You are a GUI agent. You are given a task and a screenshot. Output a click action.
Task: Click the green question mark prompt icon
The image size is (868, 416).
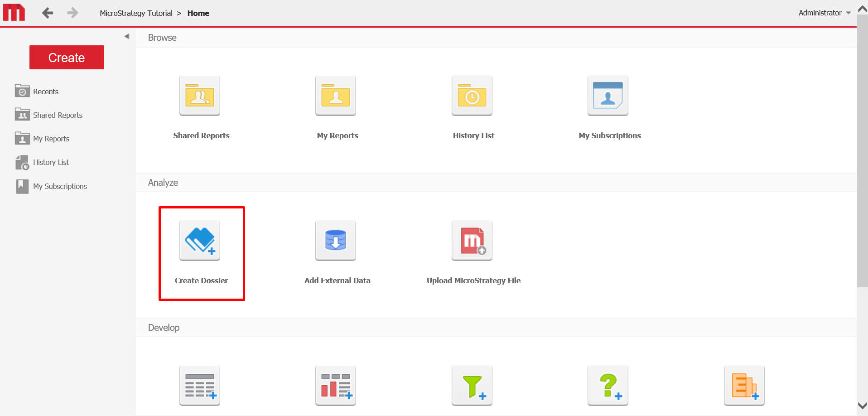(608, 386)
